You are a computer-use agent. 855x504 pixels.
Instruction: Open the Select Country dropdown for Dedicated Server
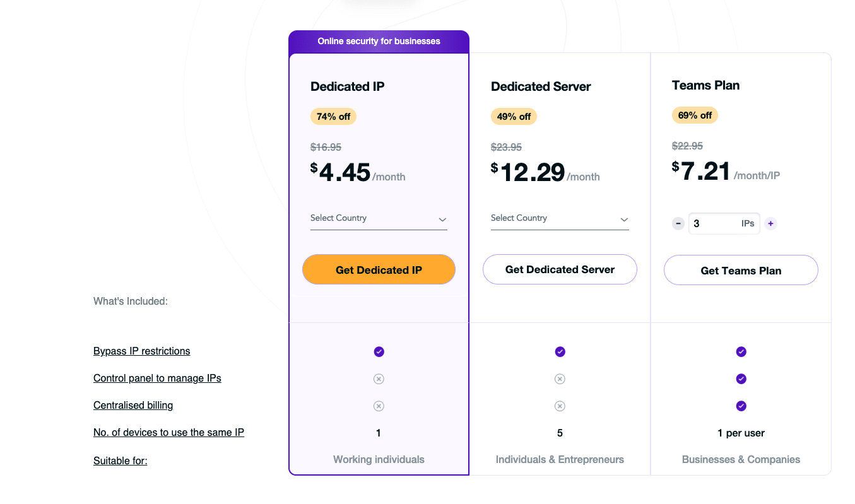(560, 218)
